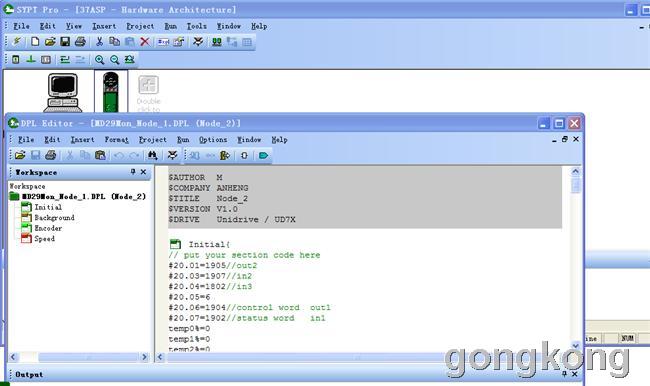Open MD29Mon_Node_1.DPL tree root node
650x386 pixels.
78,197
